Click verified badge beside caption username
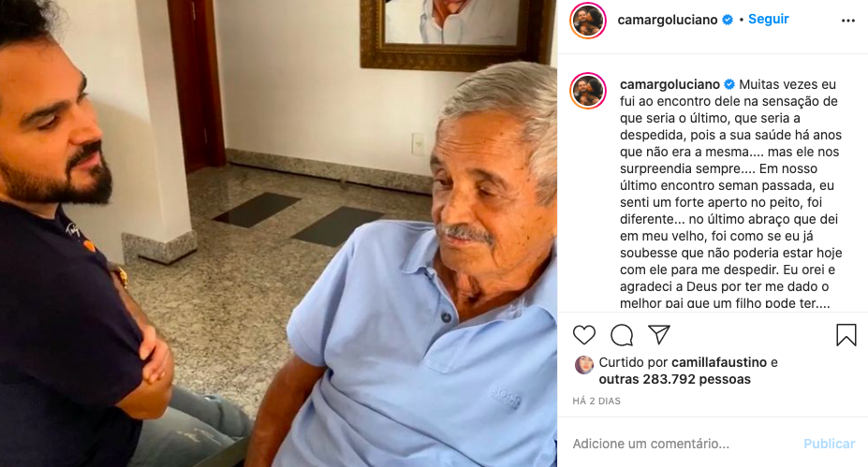The width and height of the screenshot is (868, 467). (x=729, y=84)
